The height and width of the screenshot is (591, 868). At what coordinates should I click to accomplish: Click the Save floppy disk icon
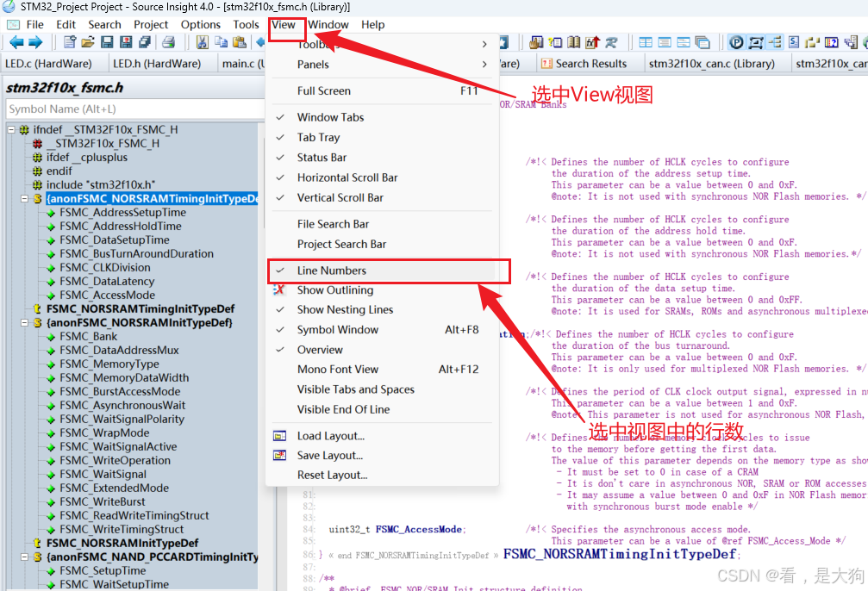click(x=107, y=42)
